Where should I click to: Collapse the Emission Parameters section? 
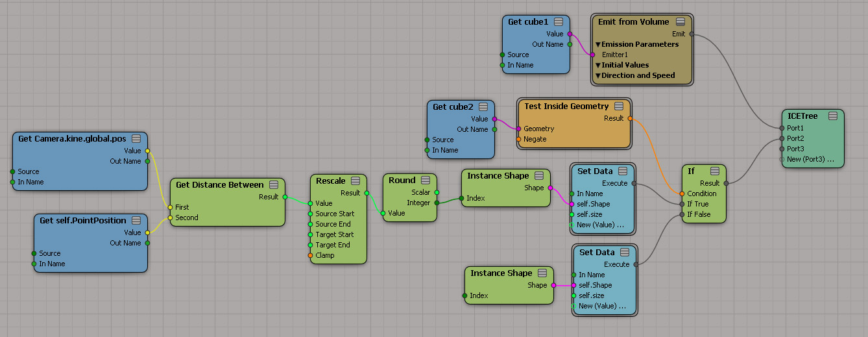tap(598, 45)
